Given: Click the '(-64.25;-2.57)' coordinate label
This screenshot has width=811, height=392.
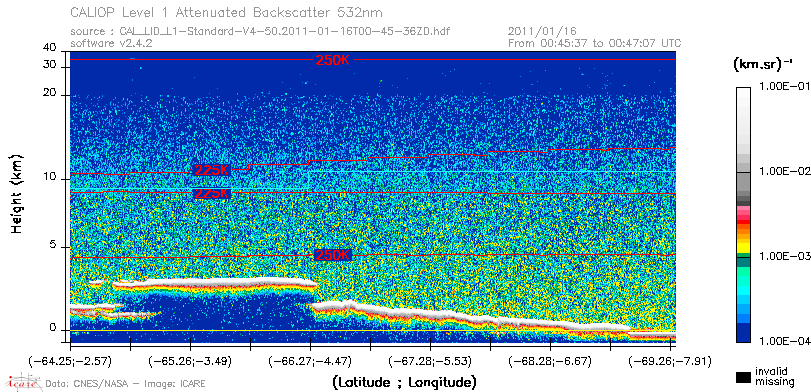Looking at the screenshot, I should pos(70,360).
